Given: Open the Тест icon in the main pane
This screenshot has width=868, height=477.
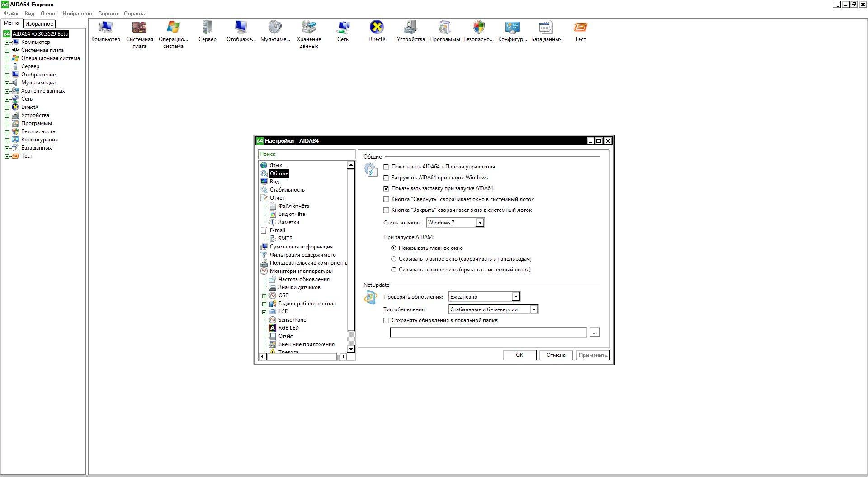Looking at the screenshot, I should pos(580,31).
